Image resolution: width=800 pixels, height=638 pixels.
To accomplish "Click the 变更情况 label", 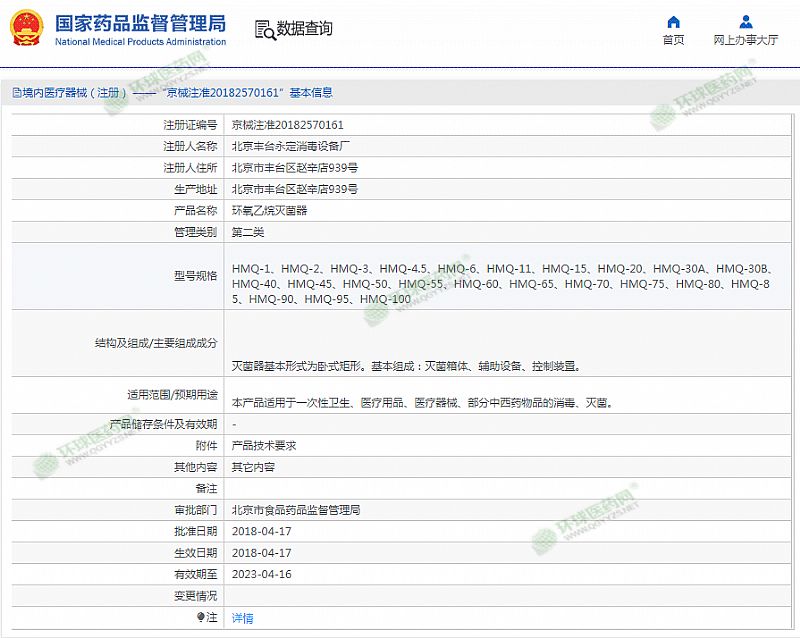I will 196,596.
